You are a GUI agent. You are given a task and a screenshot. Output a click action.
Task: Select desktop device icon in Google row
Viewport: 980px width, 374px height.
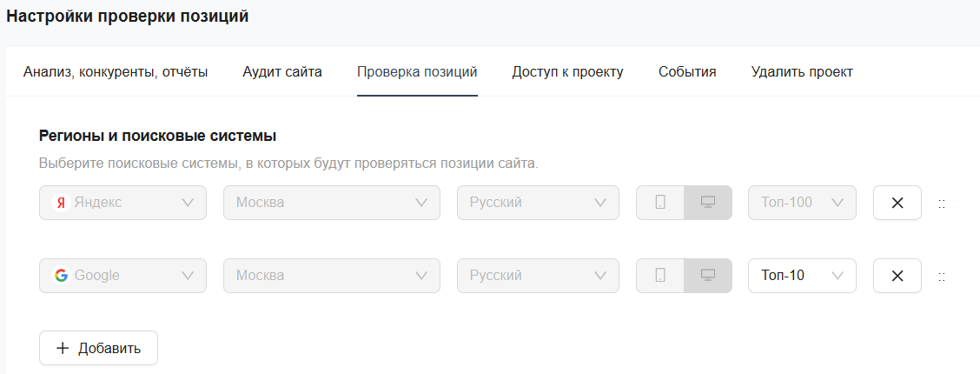[708, 276]
